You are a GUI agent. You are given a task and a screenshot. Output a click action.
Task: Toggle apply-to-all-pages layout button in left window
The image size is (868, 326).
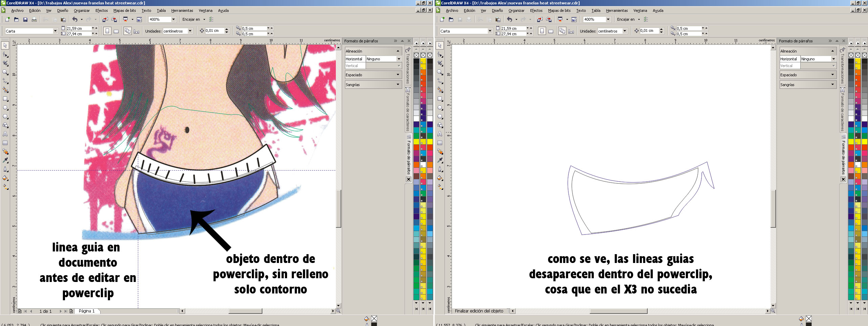click(128, 31)
